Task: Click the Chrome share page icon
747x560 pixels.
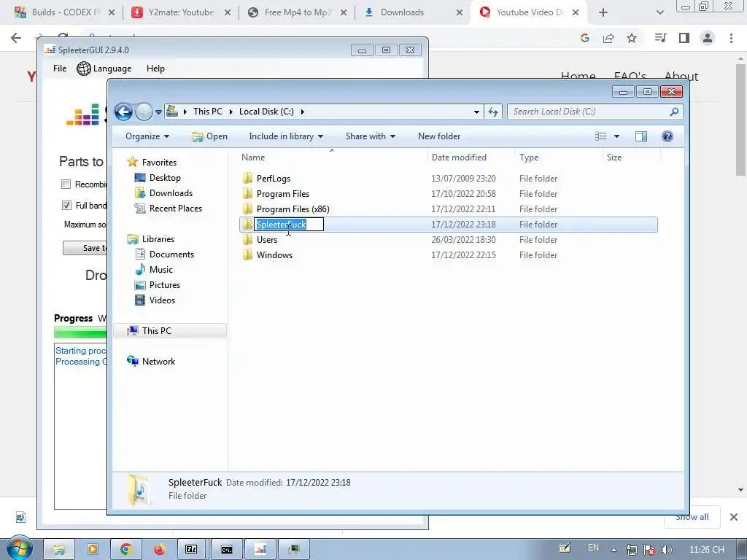Action: click(608, 38)
